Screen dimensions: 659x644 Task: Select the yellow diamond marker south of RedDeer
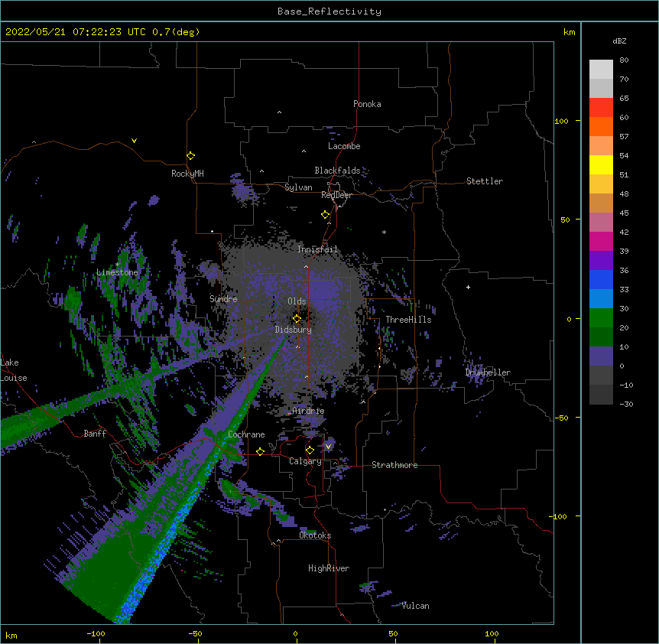[326, 215]
